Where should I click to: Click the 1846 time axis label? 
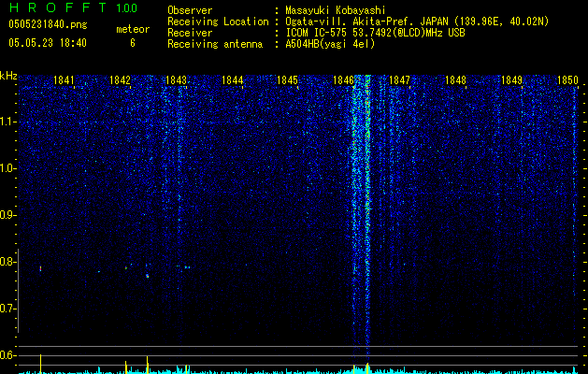tap(343, 80)
